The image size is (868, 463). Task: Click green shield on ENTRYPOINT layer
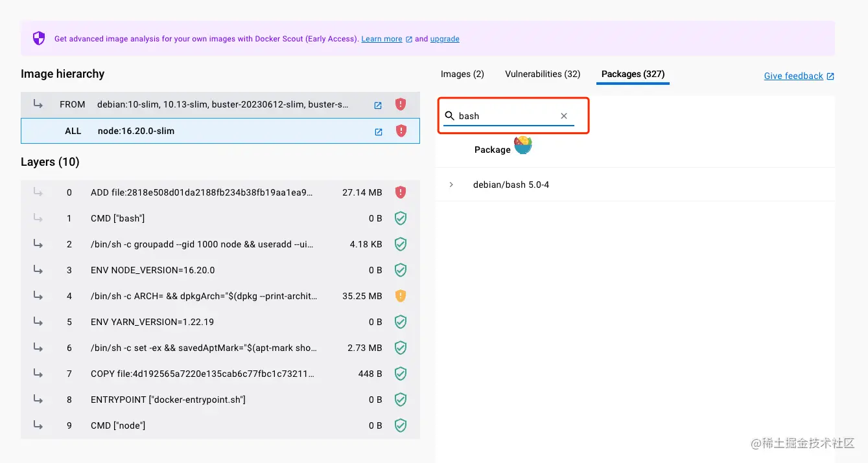click(401, 400)
